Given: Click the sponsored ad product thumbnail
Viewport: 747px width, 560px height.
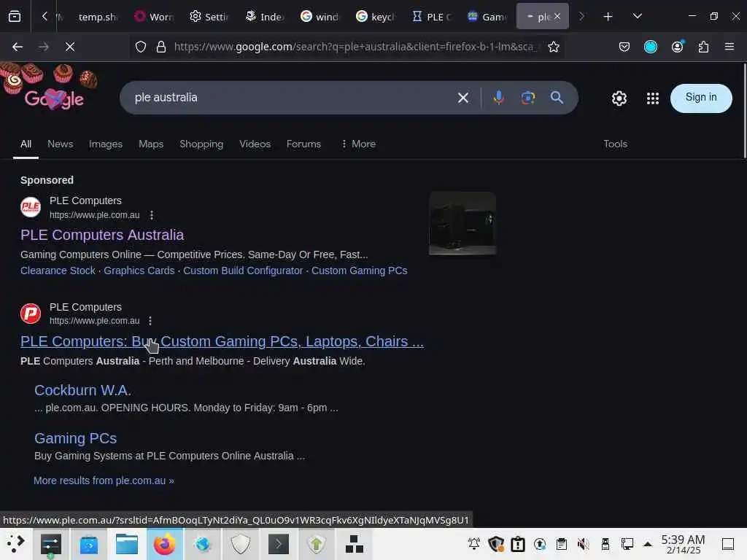Looking at the screenshot, I should [x=462, y=223].
